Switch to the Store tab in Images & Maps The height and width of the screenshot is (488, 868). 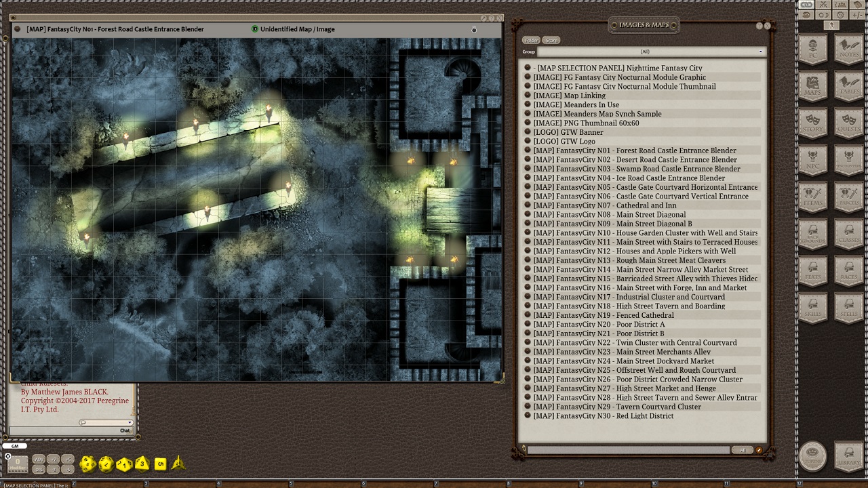551,40
